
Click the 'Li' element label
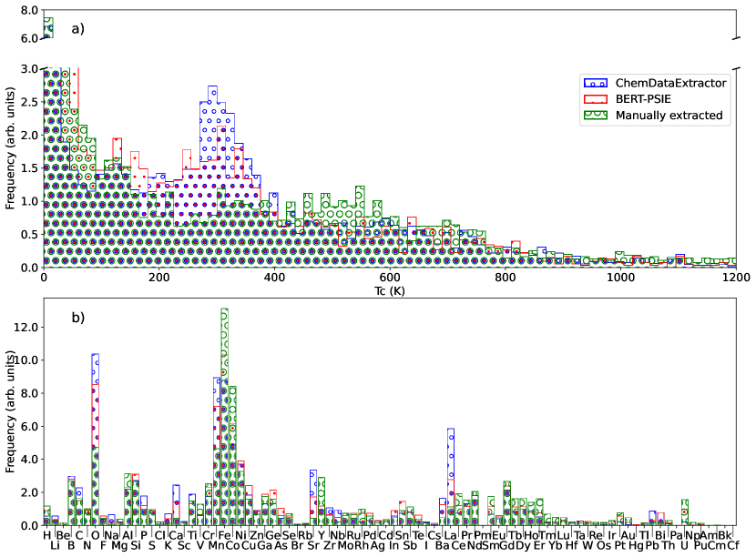55,546
